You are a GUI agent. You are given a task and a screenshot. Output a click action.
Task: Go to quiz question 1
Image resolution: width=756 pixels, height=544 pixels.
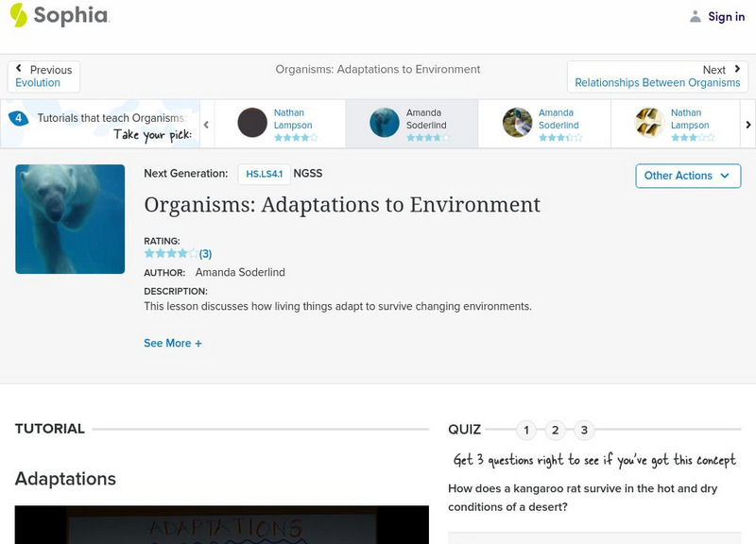526,431
